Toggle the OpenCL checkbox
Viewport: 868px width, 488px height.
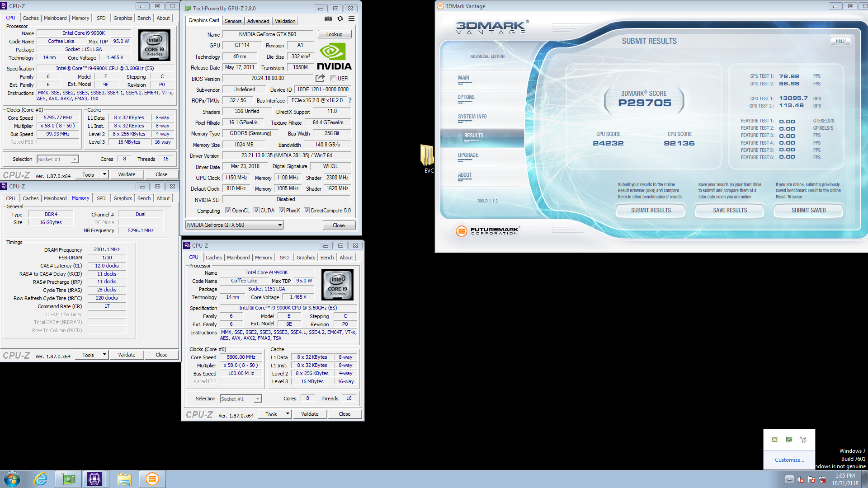pyautogui.click(x=228, y=211)
